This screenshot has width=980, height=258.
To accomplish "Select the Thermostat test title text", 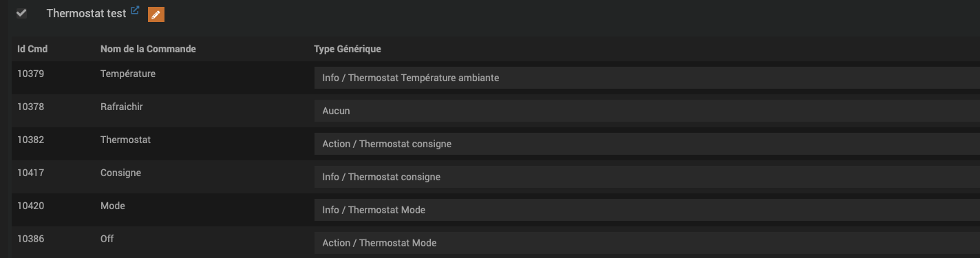I will pos(86,14).
